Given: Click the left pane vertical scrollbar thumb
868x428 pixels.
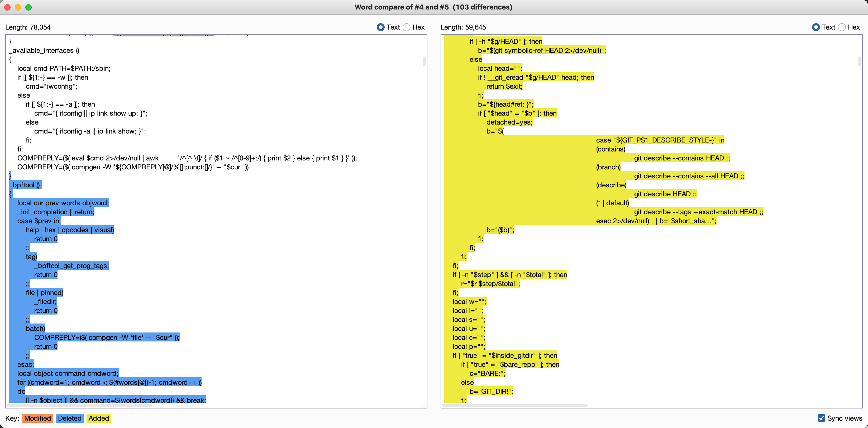Looking at the screenshot, I should click(424, 61).
